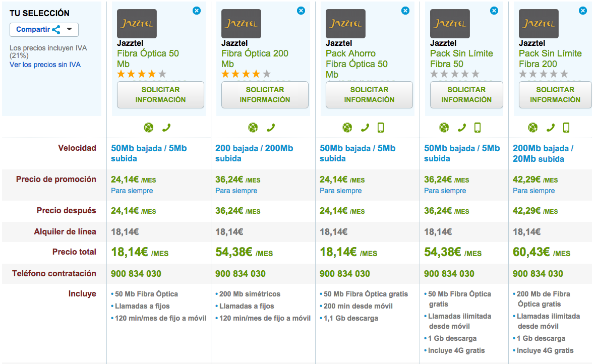Click star rating of Fibra Óptica 200 Mb

pyautogui.click(x=246, y=74)
